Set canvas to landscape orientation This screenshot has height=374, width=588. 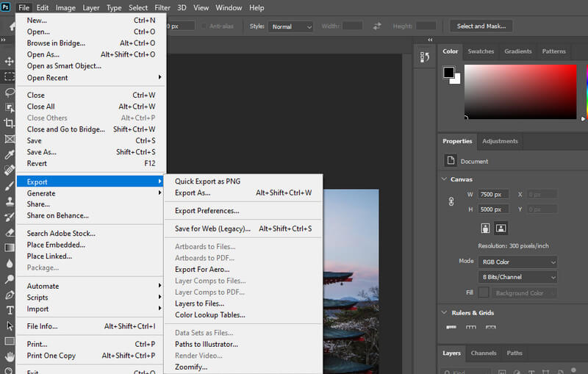[501, 229]
